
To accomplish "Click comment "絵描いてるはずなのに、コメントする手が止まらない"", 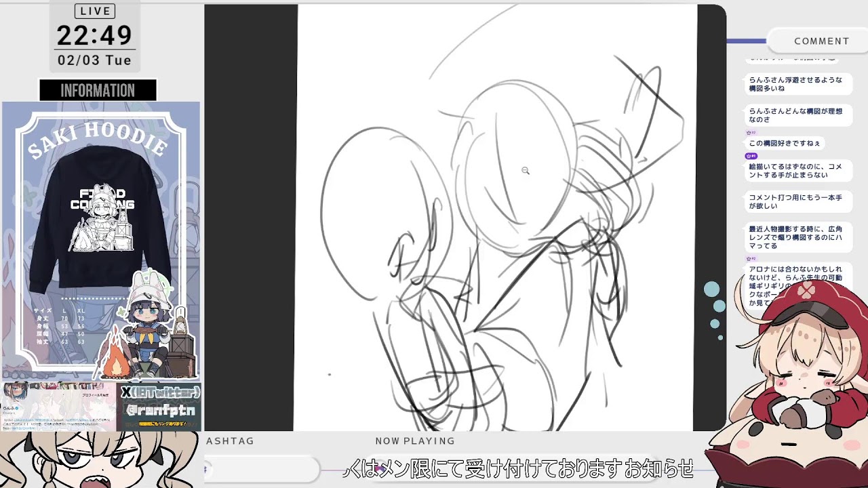I will [x=798, y=171].
